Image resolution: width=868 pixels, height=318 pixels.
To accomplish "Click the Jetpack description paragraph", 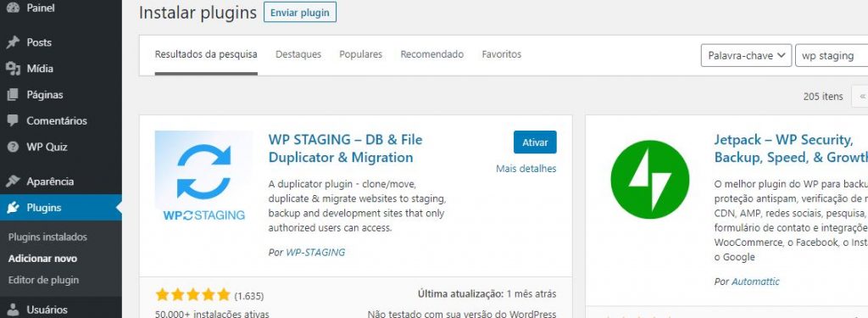I will 791,220.
